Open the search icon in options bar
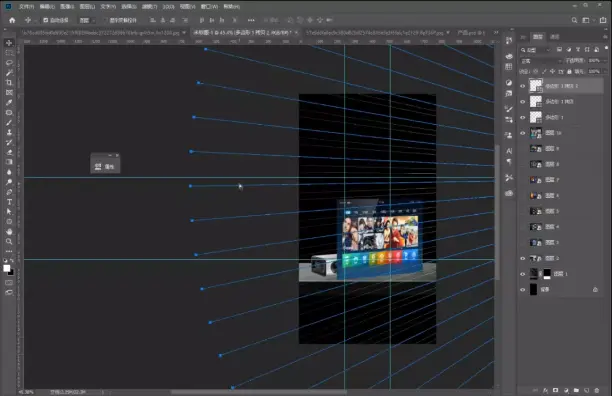This screenshot has width=612, height=396. coord(574,20)
